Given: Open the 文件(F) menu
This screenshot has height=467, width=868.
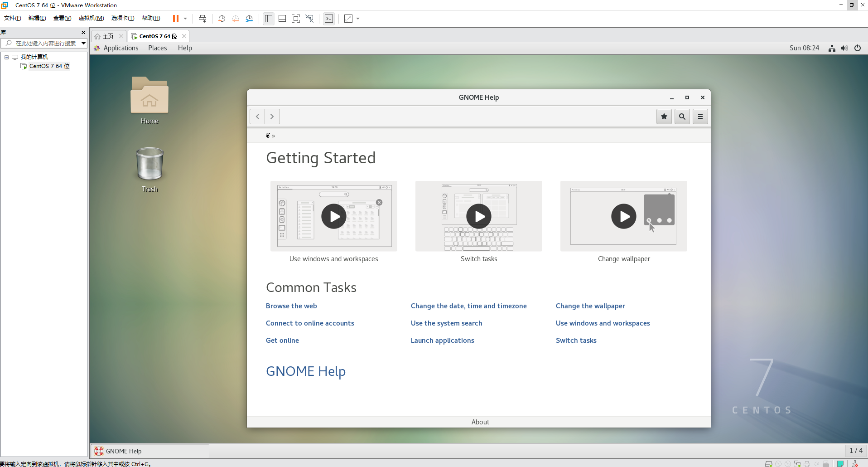Looking at the screenshot, I should (x=13, y=18).
